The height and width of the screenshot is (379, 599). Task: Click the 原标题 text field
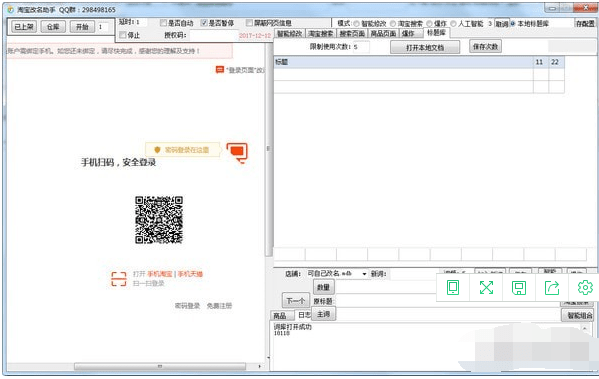click(447, 301)
